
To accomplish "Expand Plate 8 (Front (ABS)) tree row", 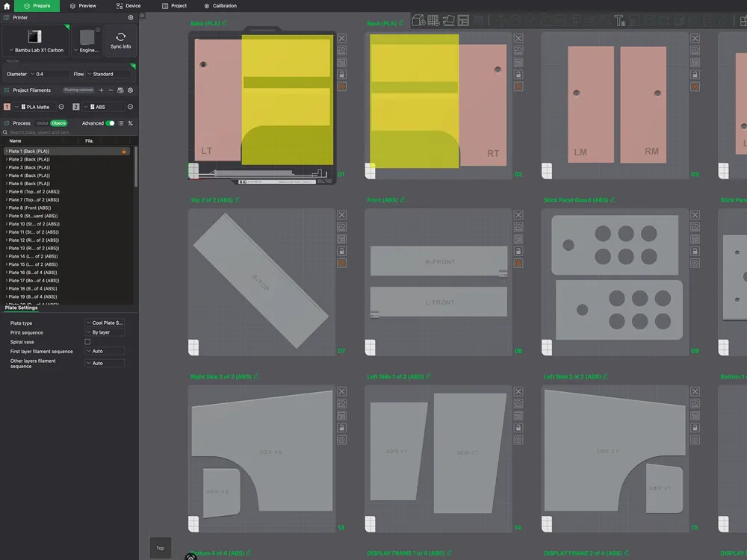I will 6,208.
